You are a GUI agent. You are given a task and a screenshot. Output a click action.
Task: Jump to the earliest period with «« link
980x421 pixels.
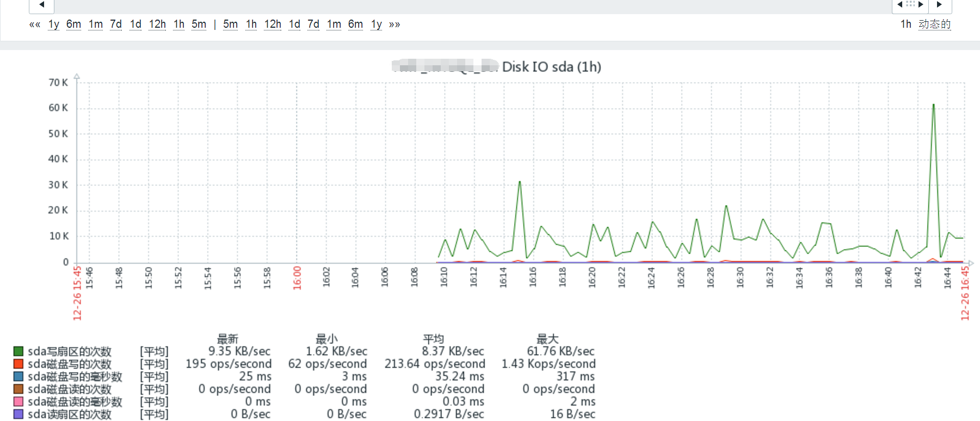(35, 24)
